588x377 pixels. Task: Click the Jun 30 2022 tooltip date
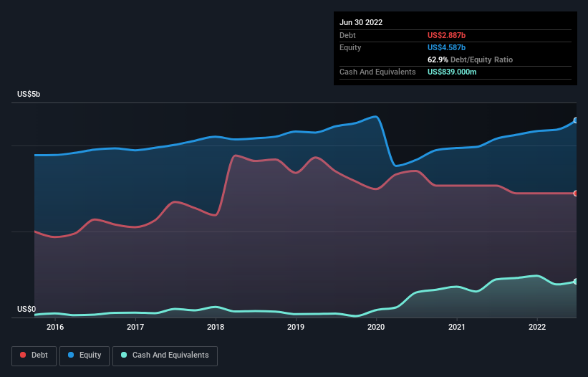(361, 22)
